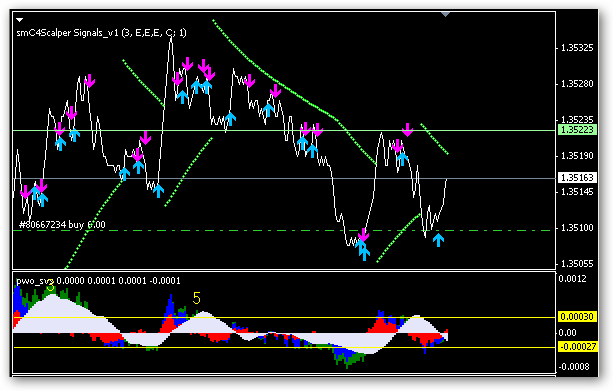This screenshot has height=391, width=613.
Task: Click the 1.35100 price scale label
Action: pos(577,228)
